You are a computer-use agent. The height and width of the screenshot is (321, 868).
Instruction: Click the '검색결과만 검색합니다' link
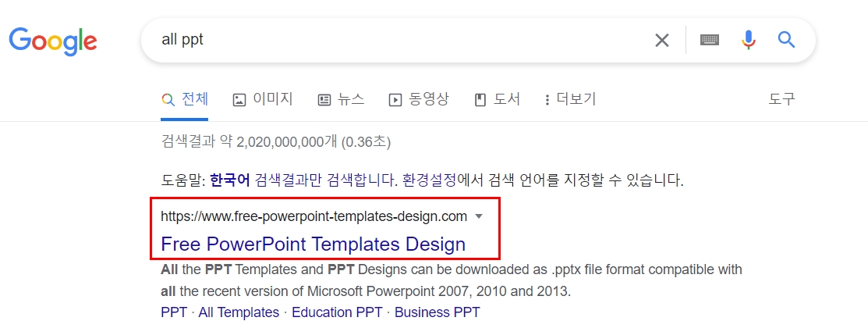[326, 180]
